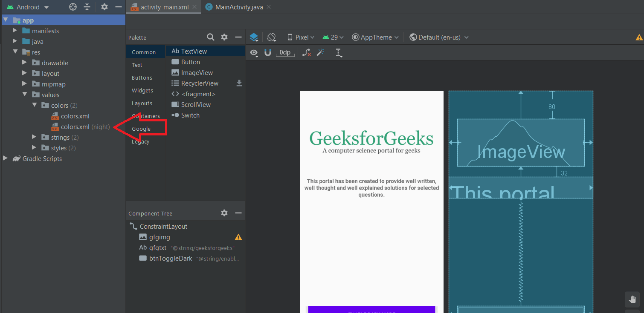Click the download icon beside RecyclerView
644x313 pixels.
(x=239, y=83)
